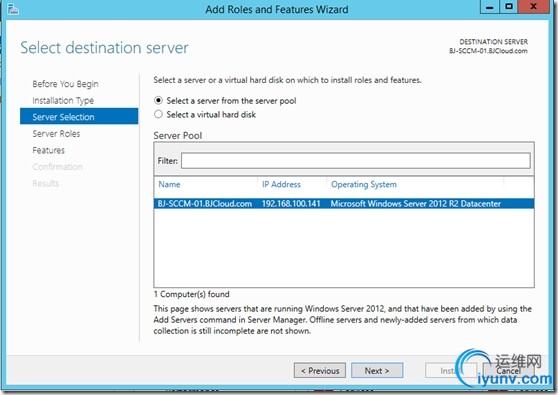Close the Add Roles and Features Wizard
Screen dimensions: 558x395
pyautogui.click(x=533, y=7)
